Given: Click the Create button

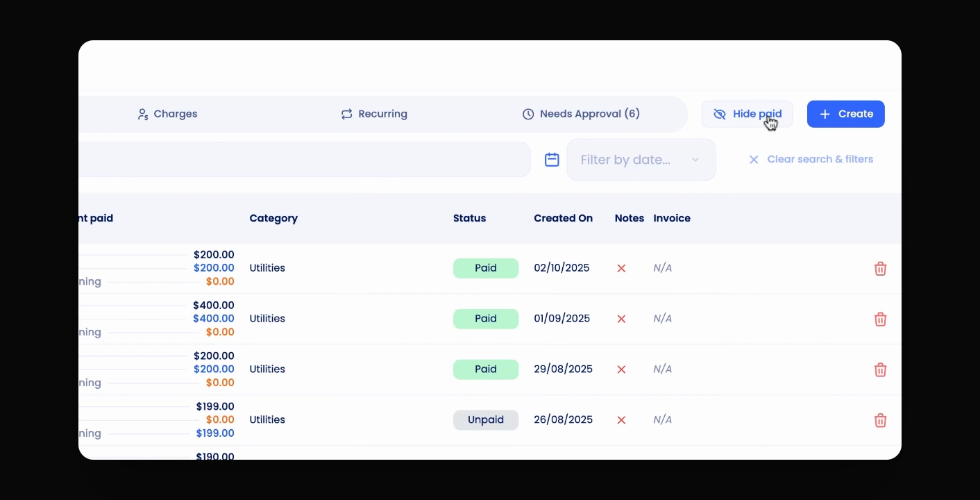Looking at the screenshot, I should point(845,114).
